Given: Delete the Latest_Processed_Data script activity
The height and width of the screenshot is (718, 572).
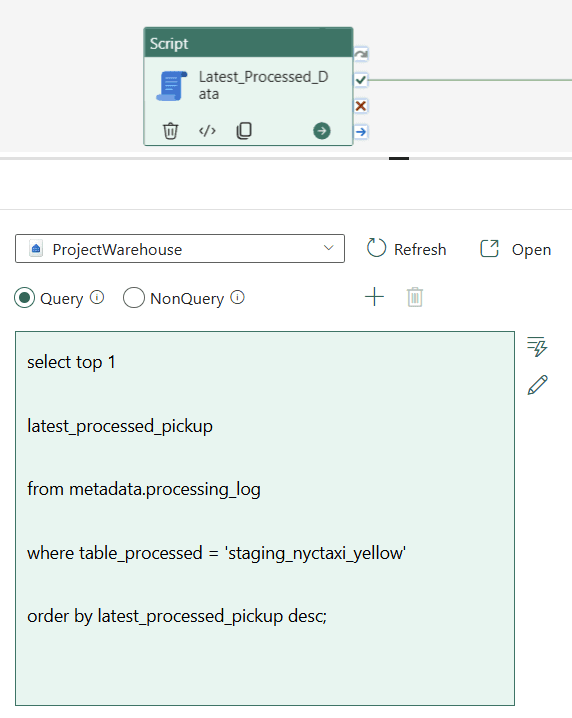Looking at the screenshot, I should point(170,131).
